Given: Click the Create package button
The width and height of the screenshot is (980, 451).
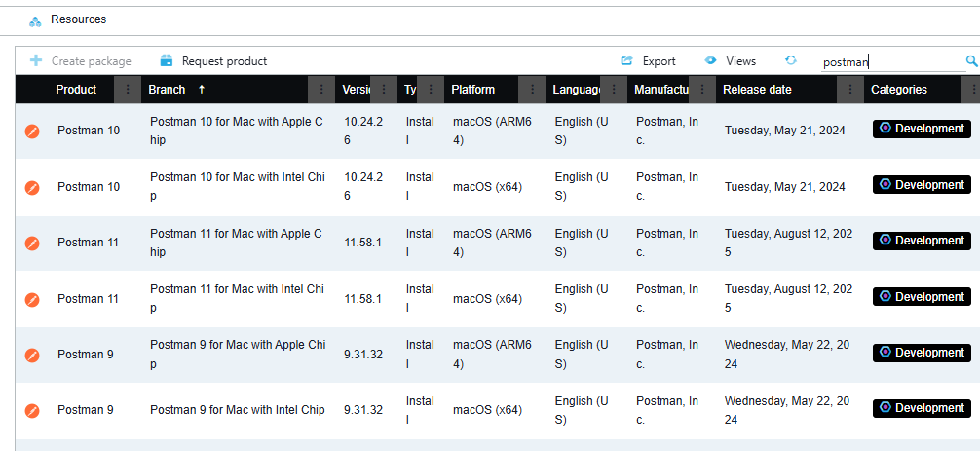Looking at the screenshot, I should (x=81, y=61).
